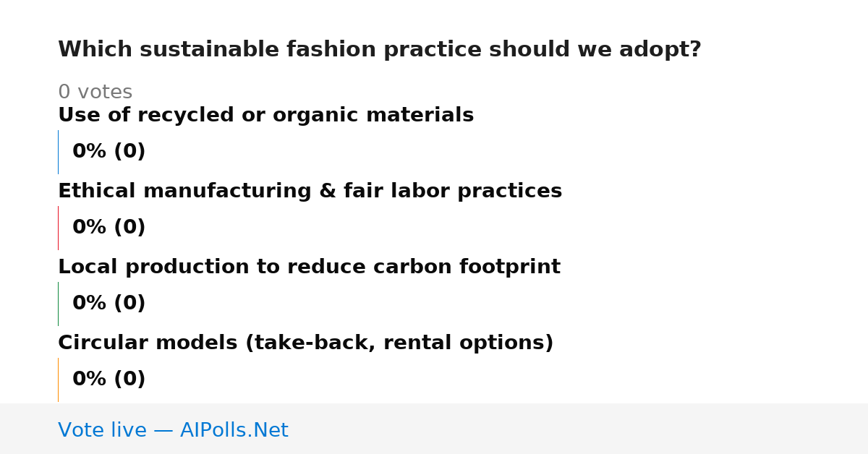Click the 0 votes total counter
The width and height of the screenshot is (868, 454).
pyautogui.click(x=95, y=93)
